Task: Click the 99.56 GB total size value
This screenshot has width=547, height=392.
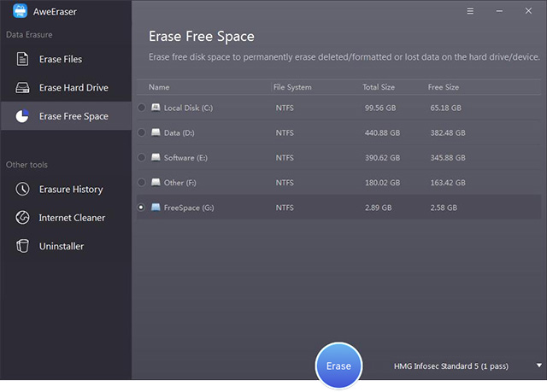Action: click(380, 108)
